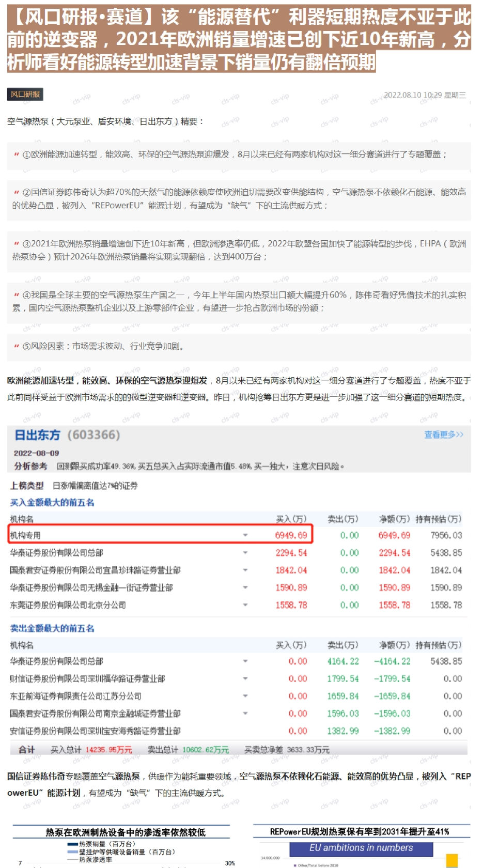Select the 卖出金额最大的前五名 section heading

pyautogui.click(x=52, y=628)
